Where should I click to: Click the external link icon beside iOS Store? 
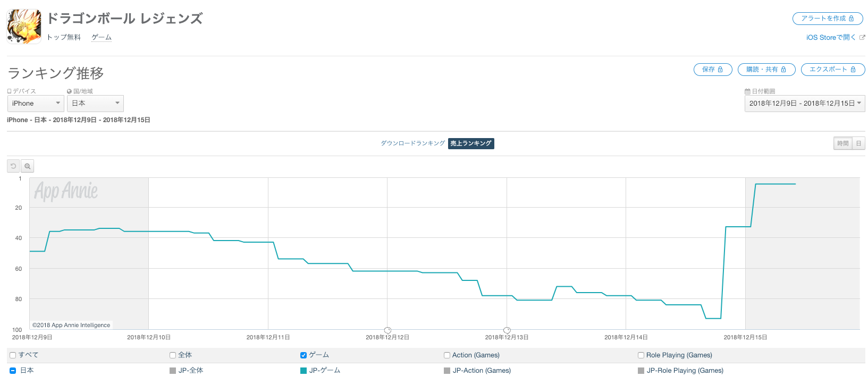coord(862,37)
